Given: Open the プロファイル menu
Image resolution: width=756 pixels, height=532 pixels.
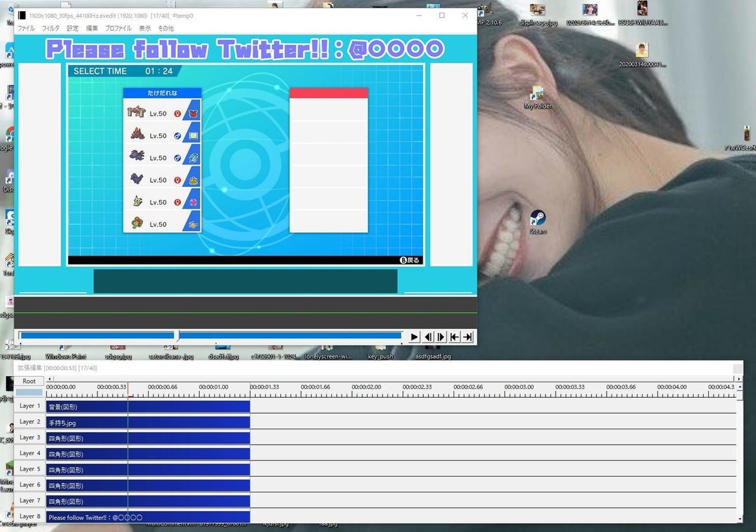Looking at the screenshot, I should coord(118,28).
